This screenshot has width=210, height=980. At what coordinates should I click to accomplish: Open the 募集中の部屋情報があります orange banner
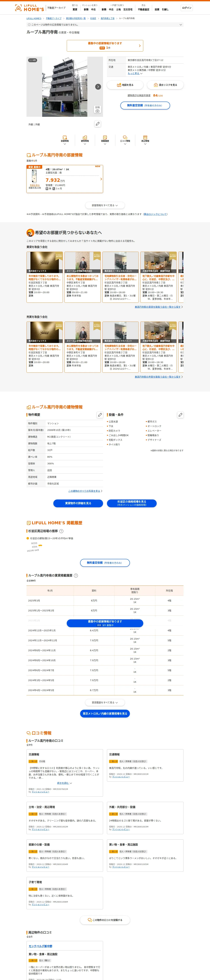click(105, 46)
